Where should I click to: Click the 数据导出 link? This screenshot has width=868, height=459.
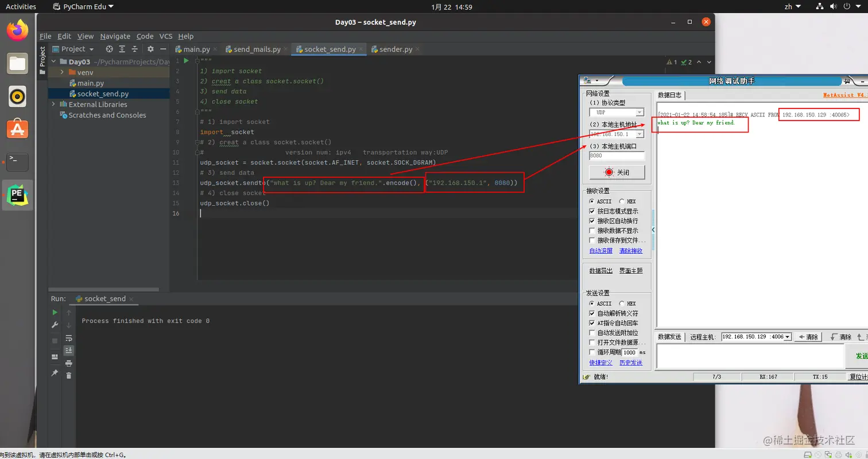pos(601,271)
